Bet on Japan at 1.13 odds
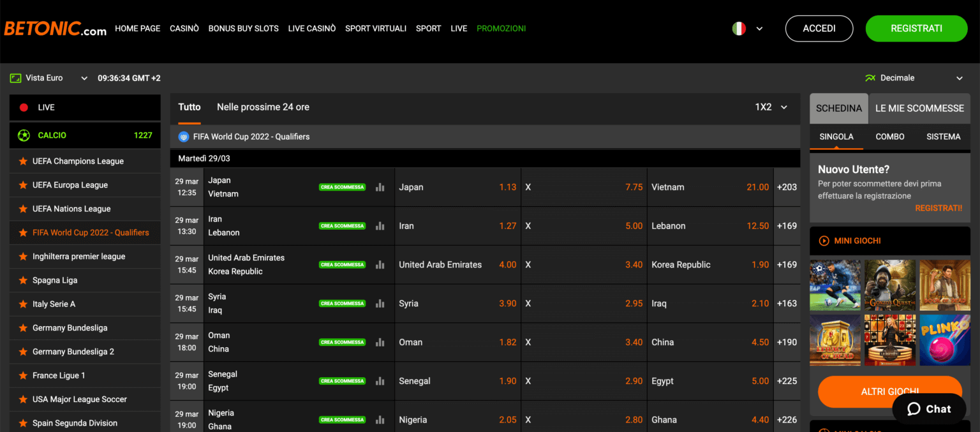 click(x=457, y=187)
